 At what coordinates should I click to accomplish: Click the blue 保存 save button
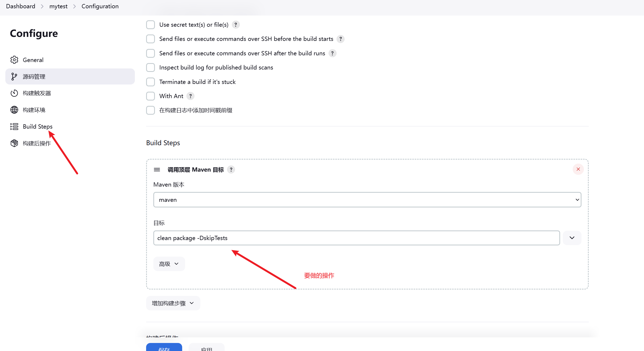click(x=164, y=347)
